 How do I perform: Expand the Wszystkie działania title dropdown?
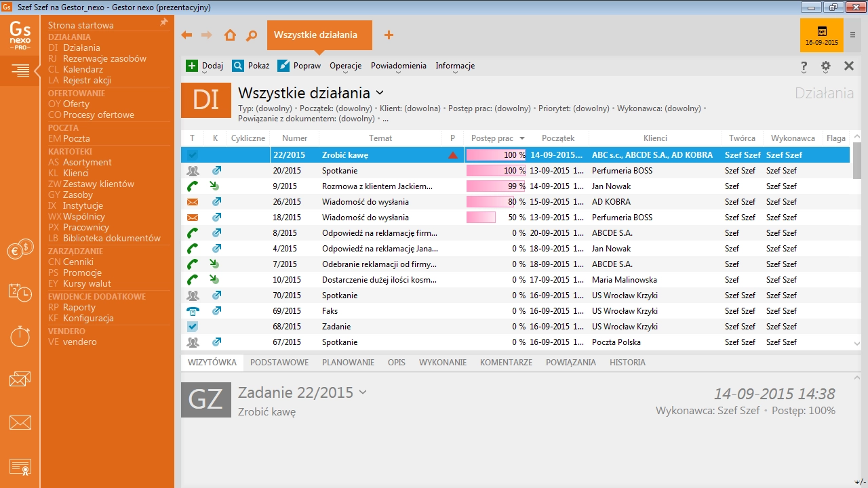point(379,93)
